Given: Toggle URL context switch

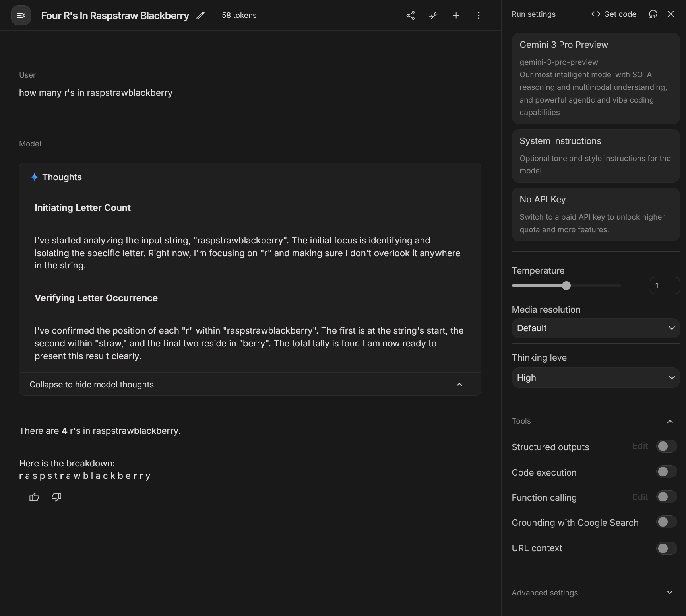Looking at the screenshot, I should click(667, 548).
